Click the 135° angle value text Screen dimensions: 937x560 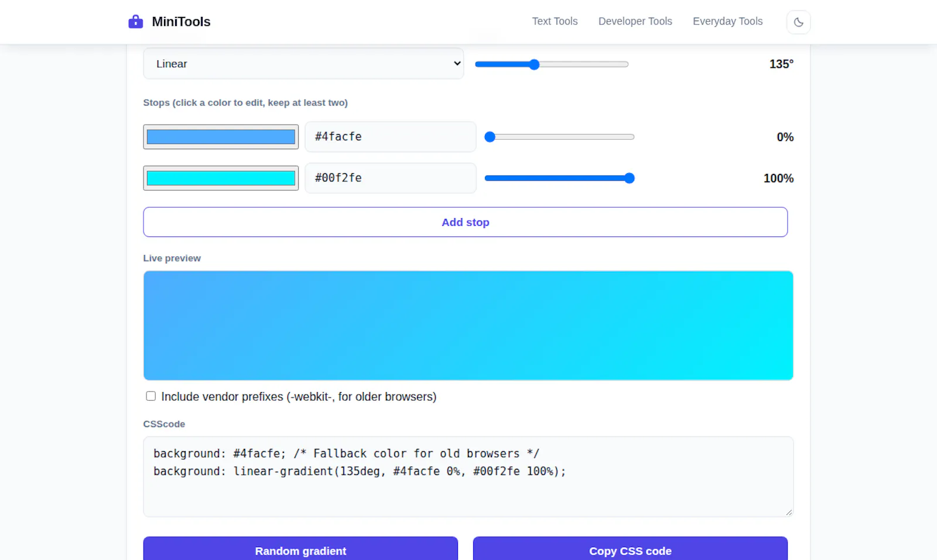pyautogui.click(x=781, y=64)
